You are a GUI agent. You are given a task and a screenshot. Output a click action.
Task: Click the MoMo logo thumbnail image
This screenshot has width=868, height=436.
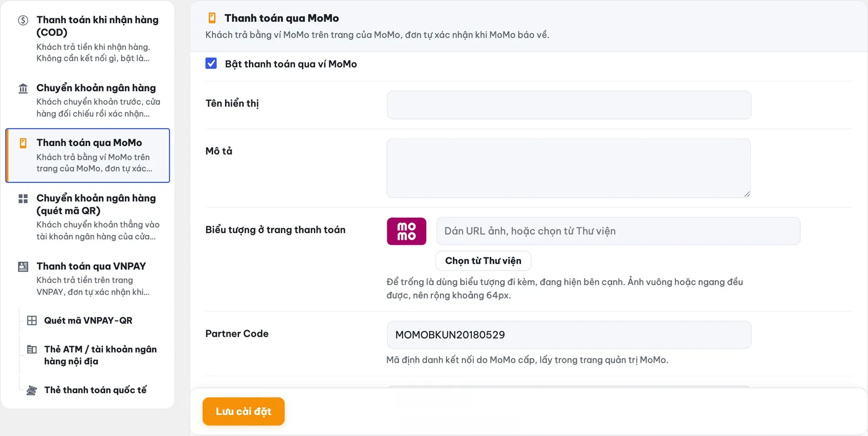pyautogui.click(x=406, y=231)
